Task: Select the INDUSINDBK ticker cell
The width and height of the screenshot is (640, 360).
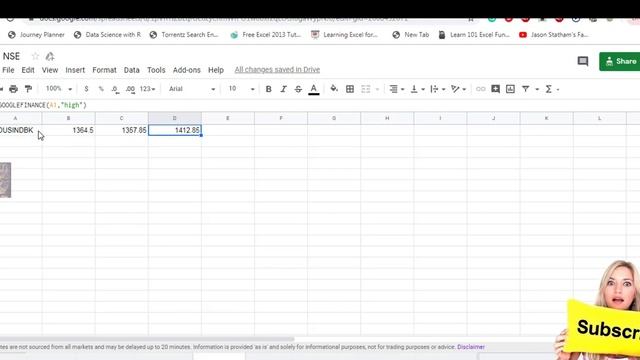Action: click(x=20, y=130)
